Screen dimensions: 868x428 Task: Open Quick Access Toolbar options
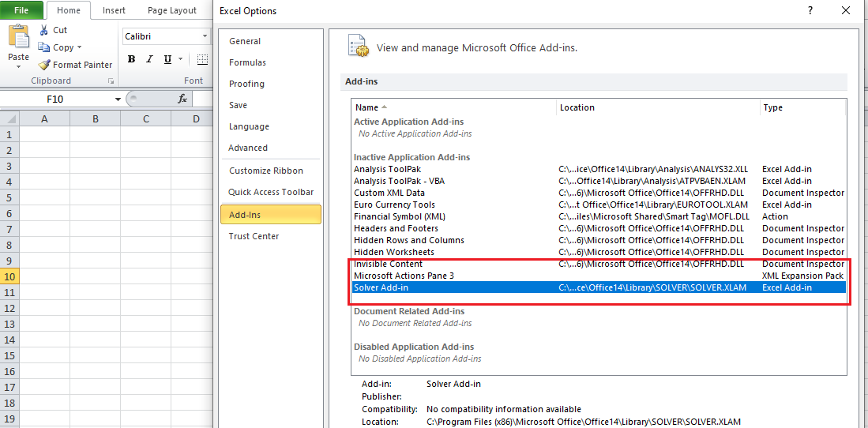coord(271,192)
